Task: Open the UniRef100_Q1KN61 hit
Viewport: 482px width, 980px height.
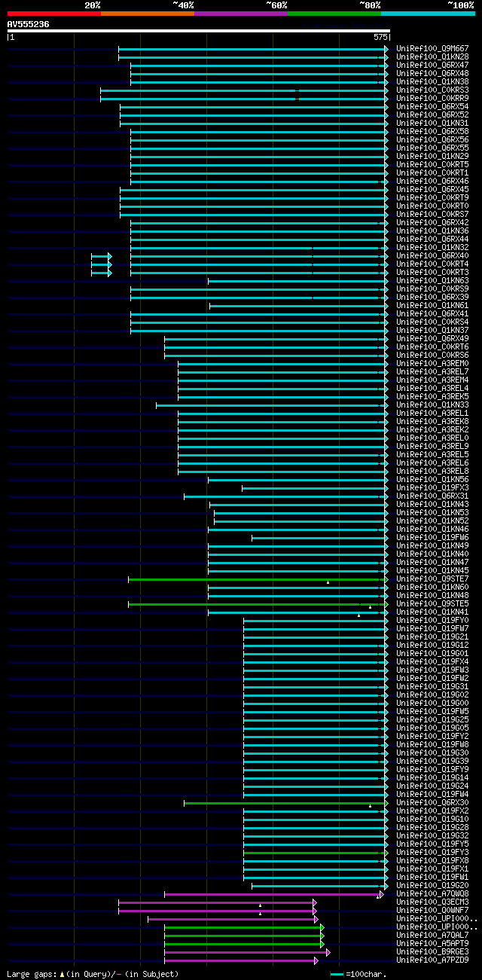Action: tap(432, 306)
